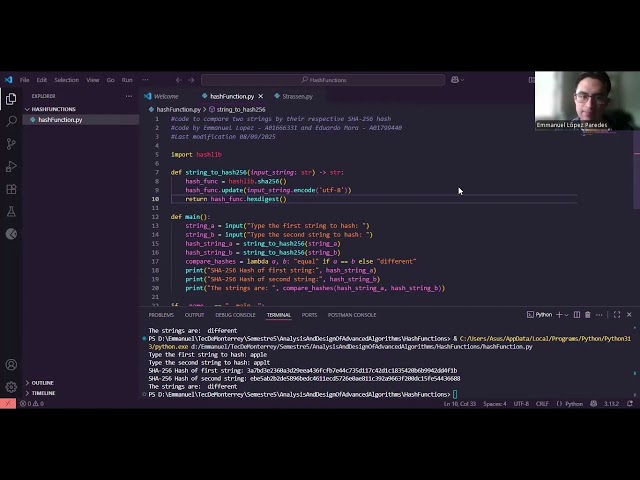Click Spaces: 4 indentation in status bar
This screenshot has width=640, height=480.
495,404
